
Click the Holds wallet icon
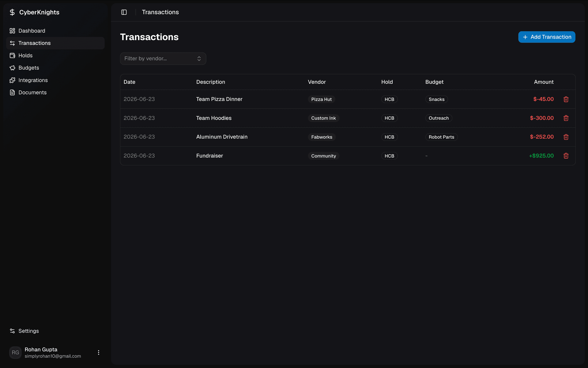point(12,56)
